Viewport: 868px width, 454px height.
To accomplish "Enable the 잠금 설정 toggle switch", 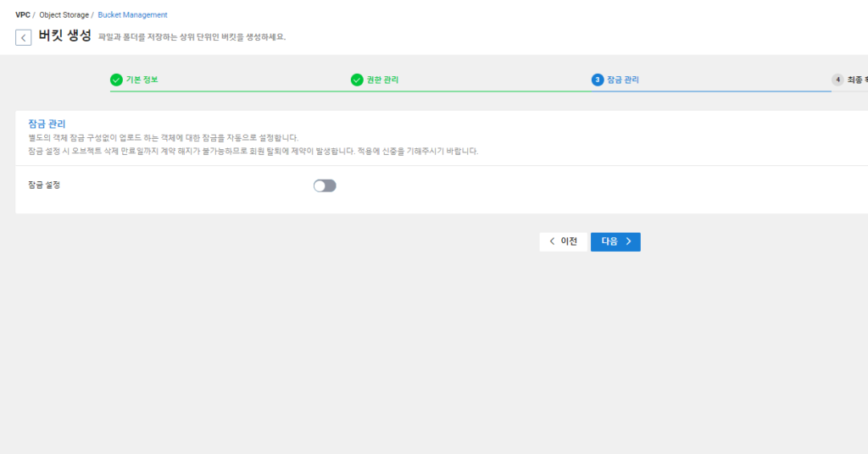I will pyautogui.click(x=325, y=185).
